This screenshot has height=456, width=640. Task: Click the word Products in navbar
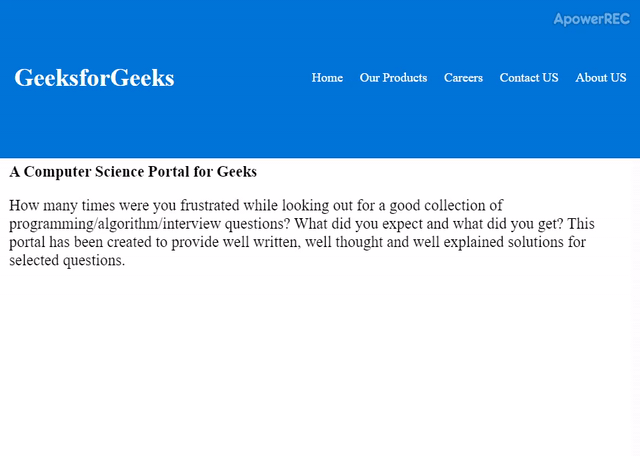tap(404, 78)
